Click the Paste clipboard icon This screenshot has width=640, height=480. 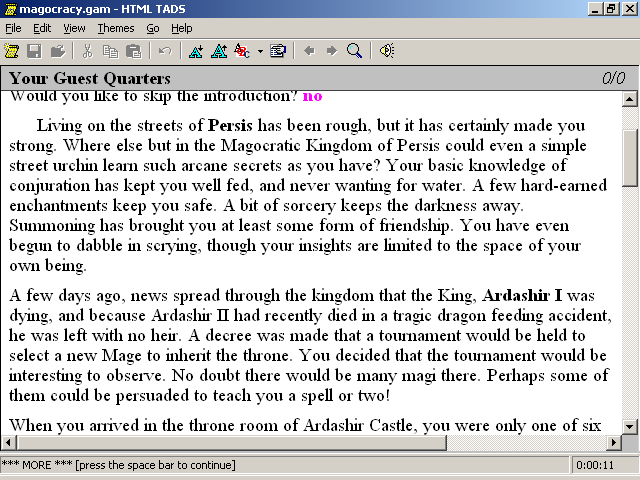[x=133, y=50]
